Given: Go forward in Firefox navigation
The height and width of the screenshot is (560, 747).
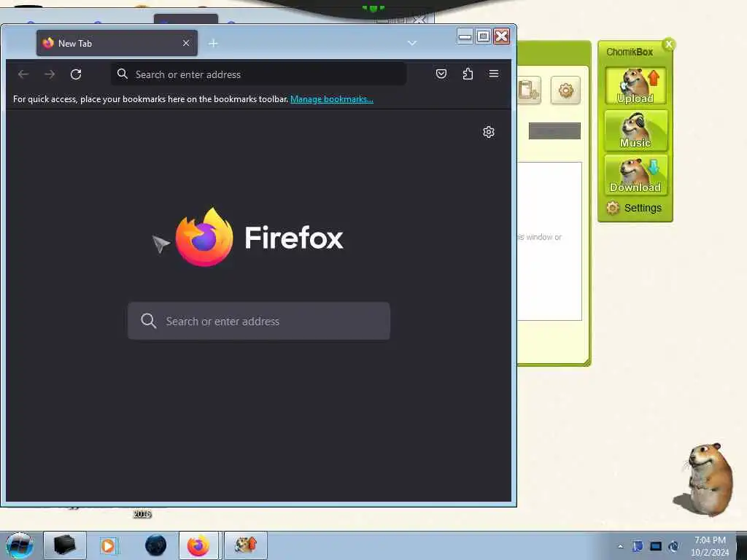Looking at the screenshot, I should (x=50, y=74).
